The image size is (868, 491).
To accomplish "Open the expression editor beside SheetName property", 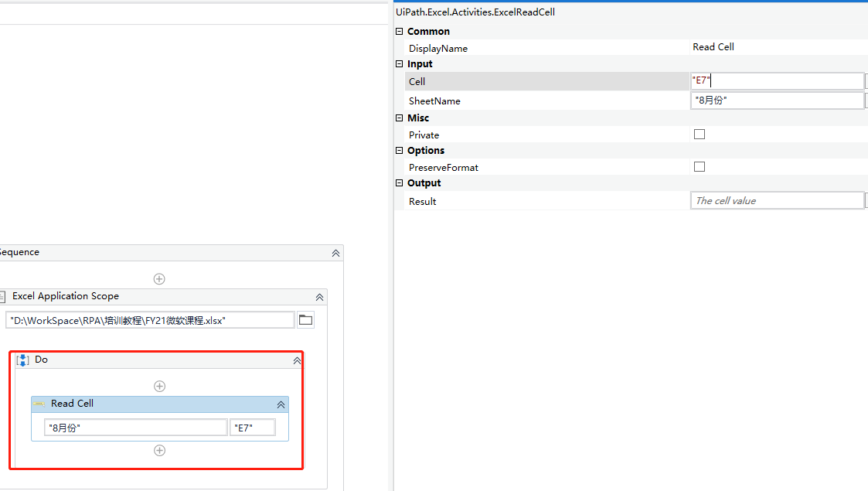I will click(865, 100).
